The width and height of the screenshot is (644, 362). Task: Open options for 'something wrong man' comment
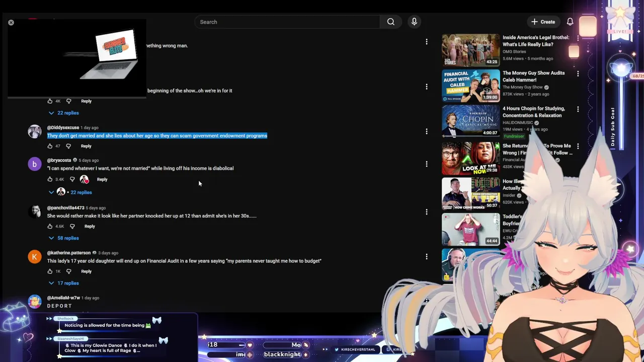pyautogui.click(x=426, y=42)
